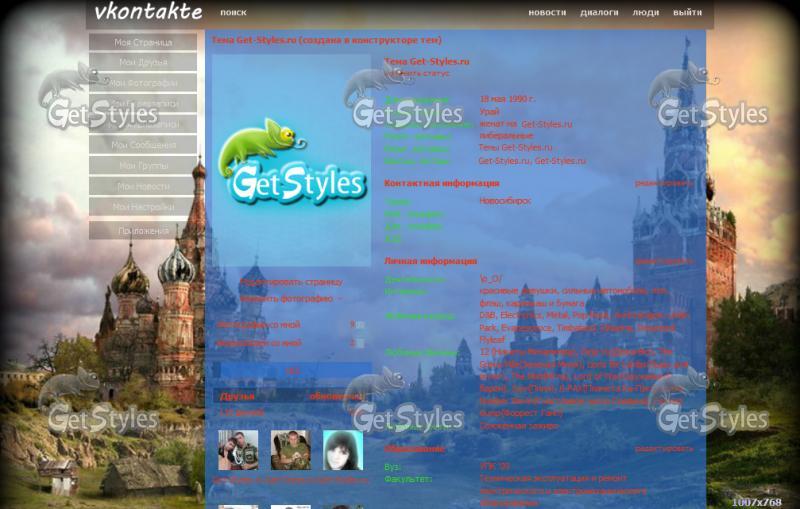Viewport: 800px width, 509px height.
Task: Open the vkontakte logo home link
Action: click(148, 12)
